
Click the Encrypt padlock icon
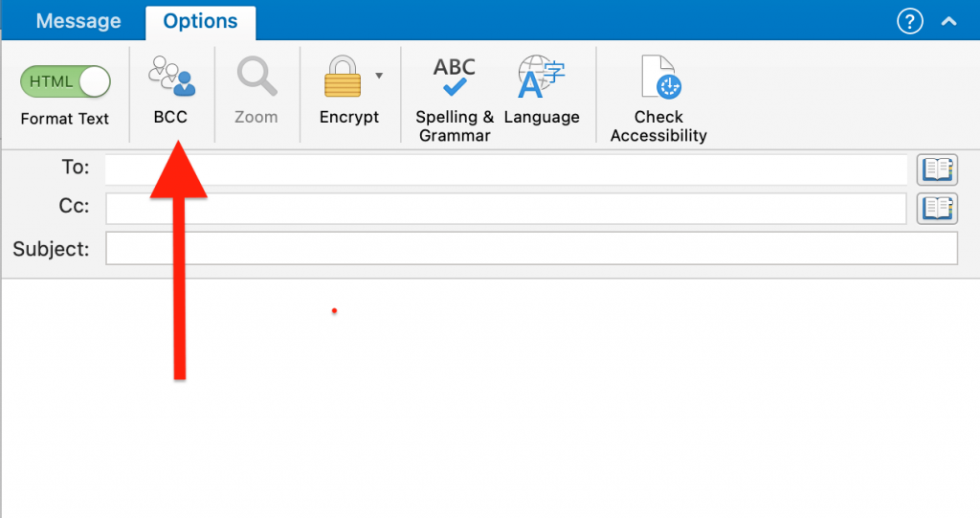[x=343, y=78]
